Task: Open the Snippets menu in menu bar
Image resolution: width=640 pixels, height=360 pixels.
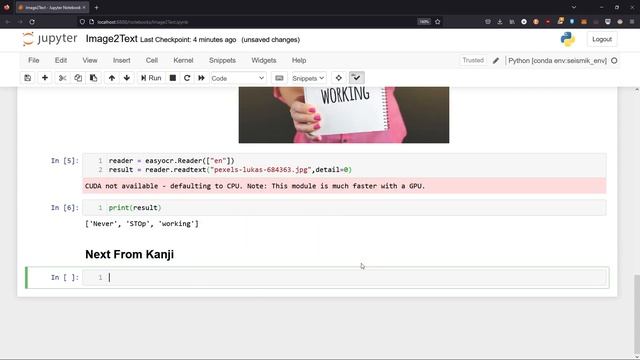Action: (222, 60)
